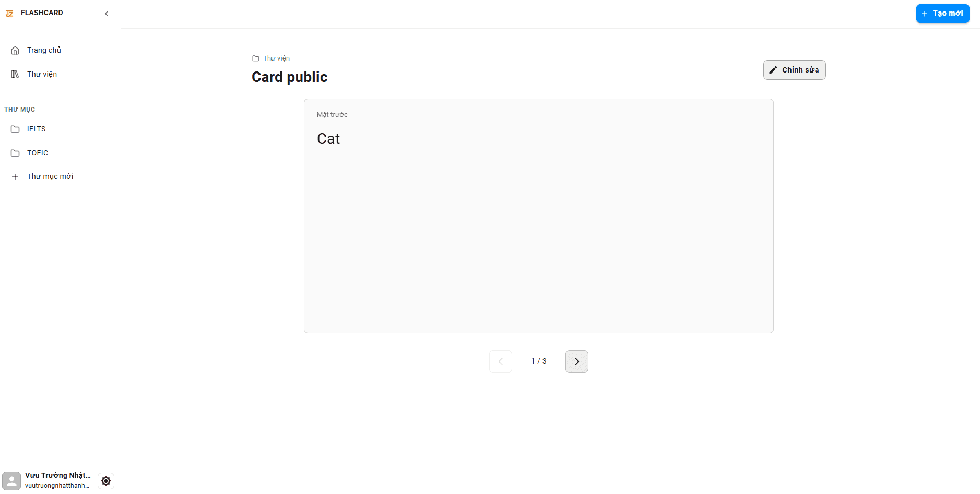Click the home icon in the sidebar
Screen dimensions: 980x494
[x=15, y=51]
